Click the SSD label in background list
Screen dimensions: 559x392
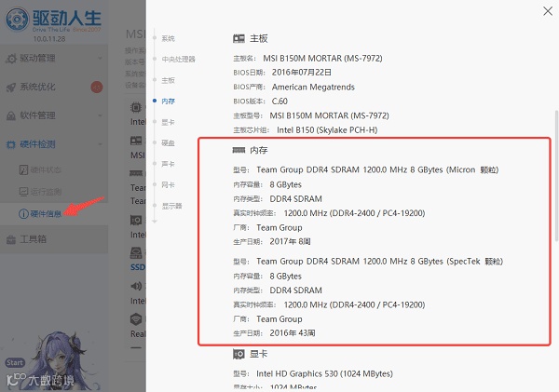tap(138, 267)
